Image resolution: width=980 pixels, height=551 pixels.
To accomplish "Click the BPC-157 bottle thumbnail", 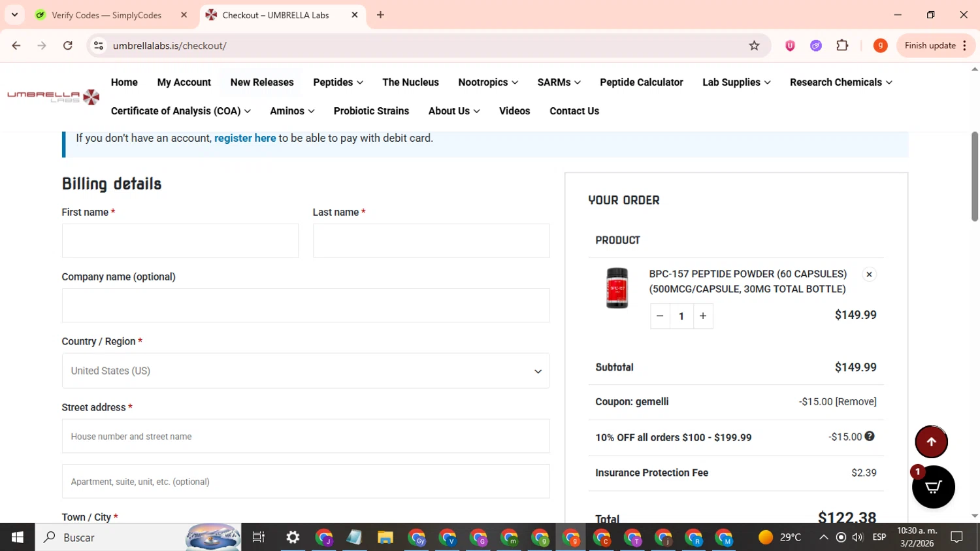I will [x=617, y=288].
